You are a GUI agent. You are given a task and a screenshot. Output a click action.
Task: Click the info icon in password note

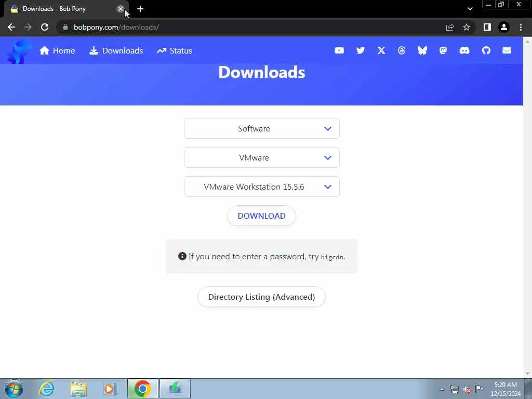coord(182,256)
